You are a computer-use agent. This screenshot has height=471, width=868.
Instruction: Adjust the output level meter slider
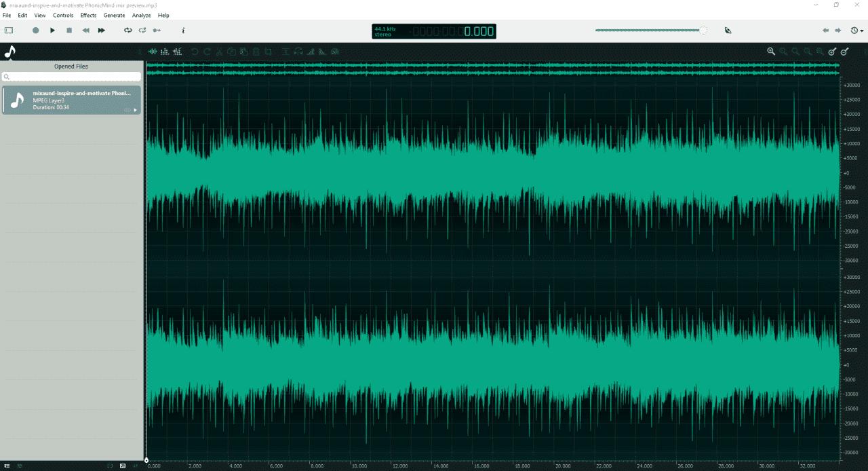coord(702,31)
